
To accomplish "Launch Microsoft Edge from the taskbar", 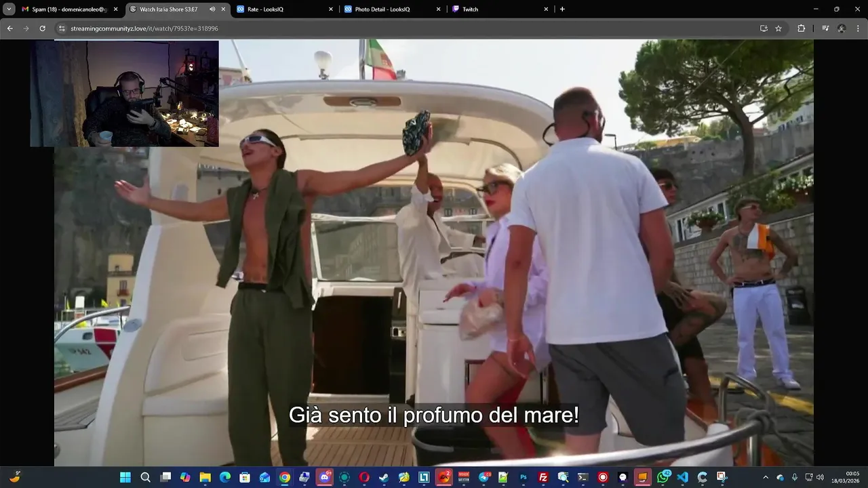I will pyautogui.click(x=224, y=477).
